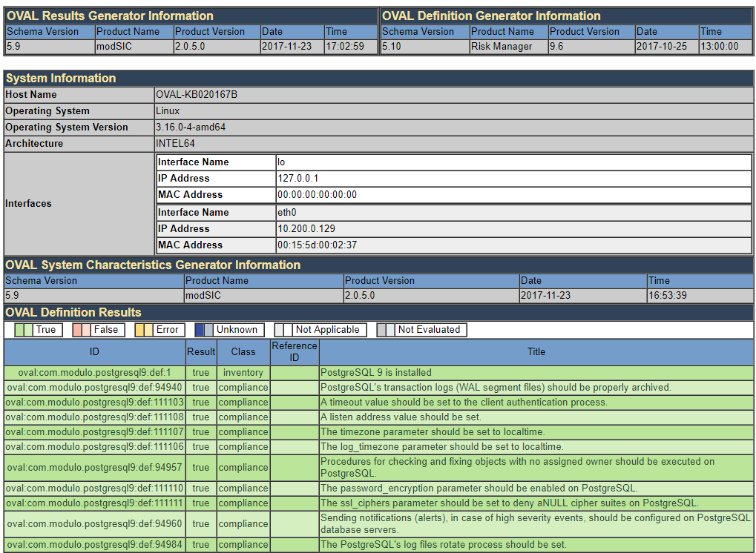This screenshot has width=756, height=553.
Task: Select the ID column header
Action: 94,352
